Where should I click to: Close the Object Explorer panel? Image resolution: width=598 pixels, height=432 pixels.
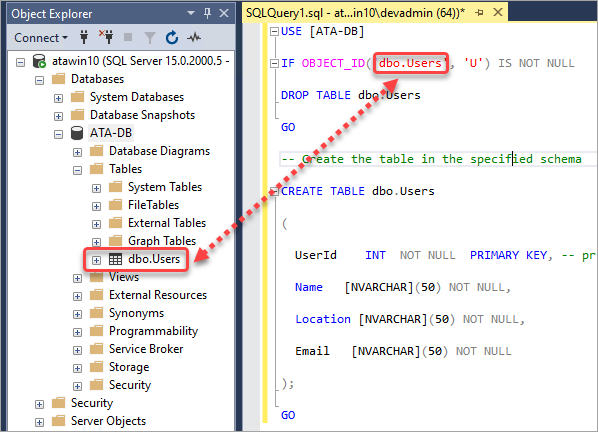[224, 13]
